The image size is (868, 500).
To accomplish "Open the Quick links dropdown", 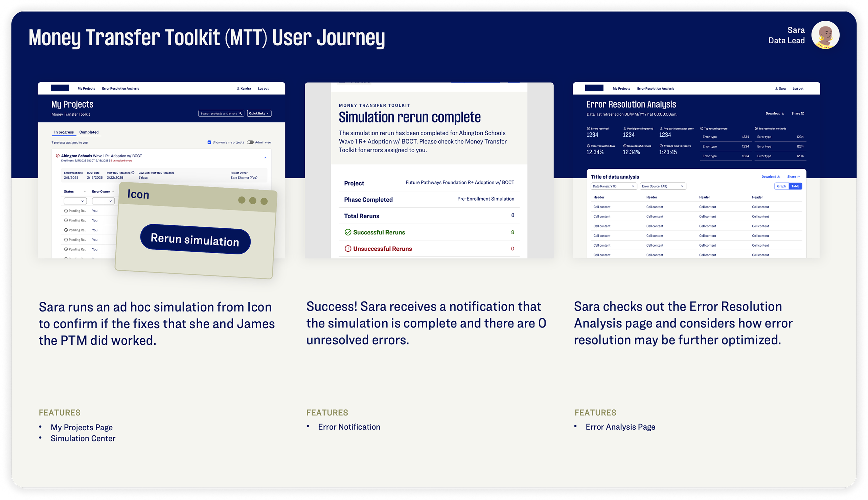I will [x=259, y=113].
